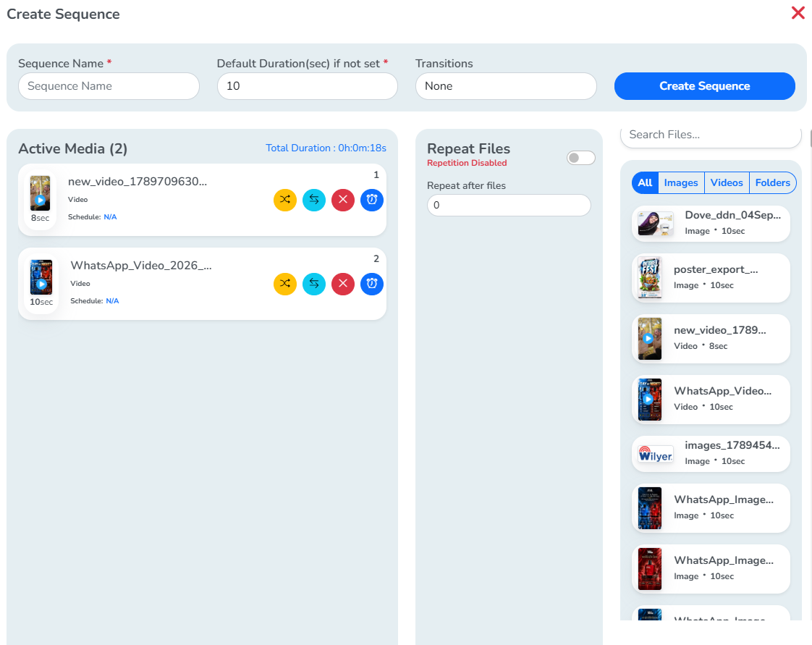Click the poster_export file name

coord(716,270)
